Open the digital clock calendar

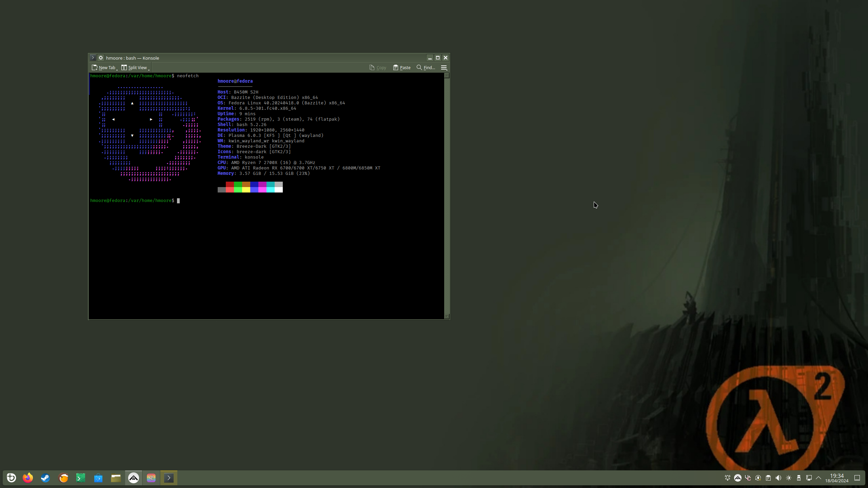837,478
